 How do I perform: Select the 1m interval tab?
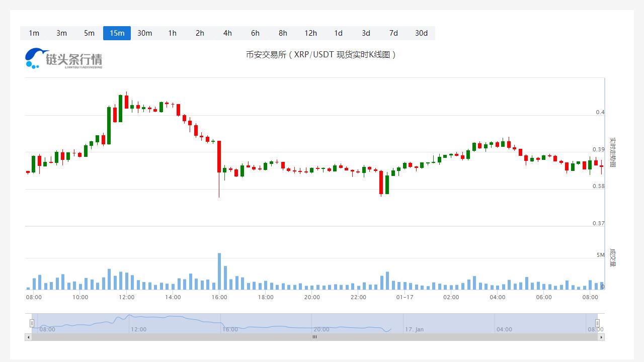34,33
